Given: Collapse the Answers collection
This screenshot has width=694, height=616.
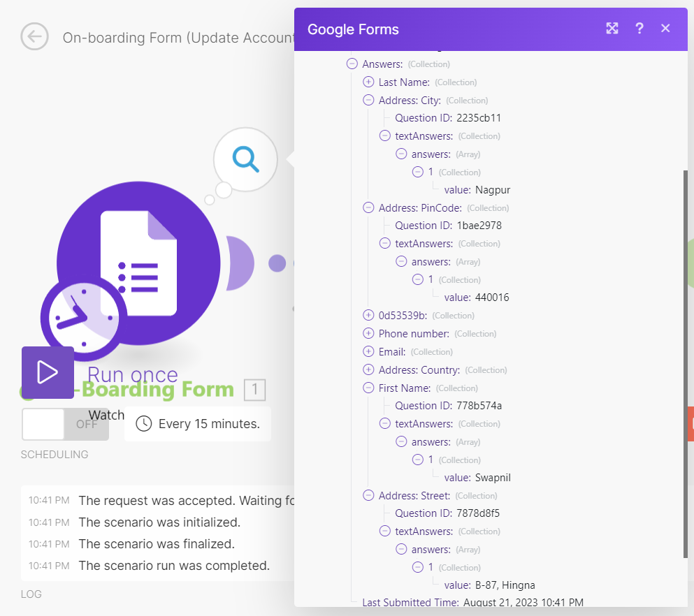Looking at the screenshot, I should pyautogui.click(x=352, y=64).
